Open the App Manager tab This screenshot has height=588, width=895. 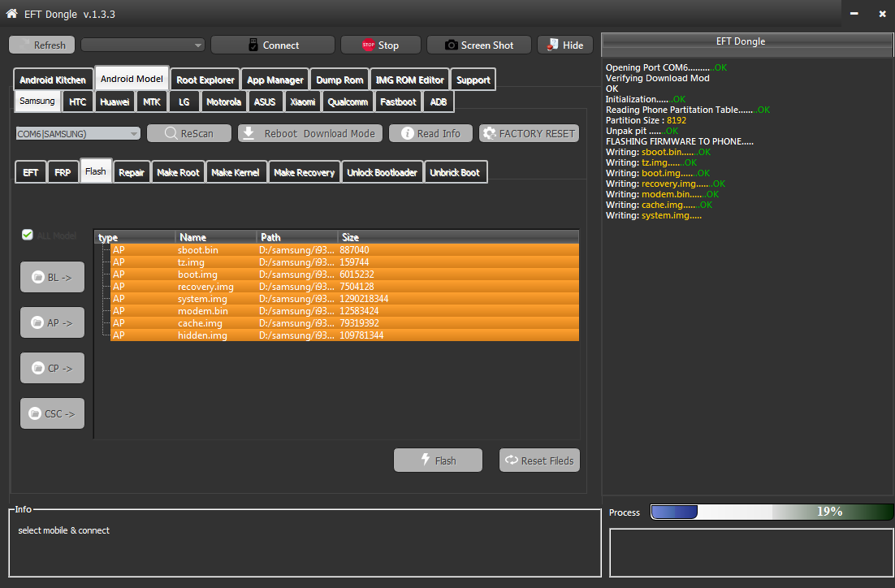275,80
